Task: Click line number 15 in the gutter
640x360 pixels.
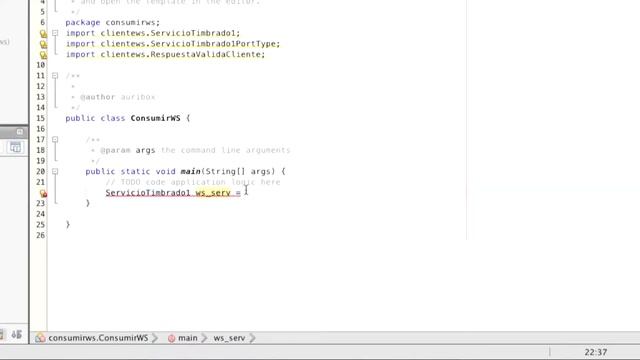Action: (x=40, y=118)
